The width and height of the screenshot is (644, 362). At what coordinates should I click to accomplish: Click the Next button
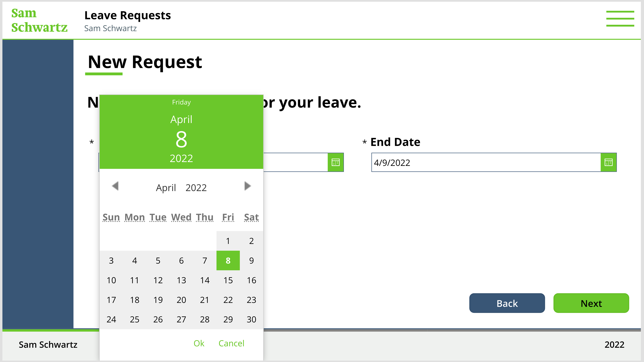(x=591, y=303)
